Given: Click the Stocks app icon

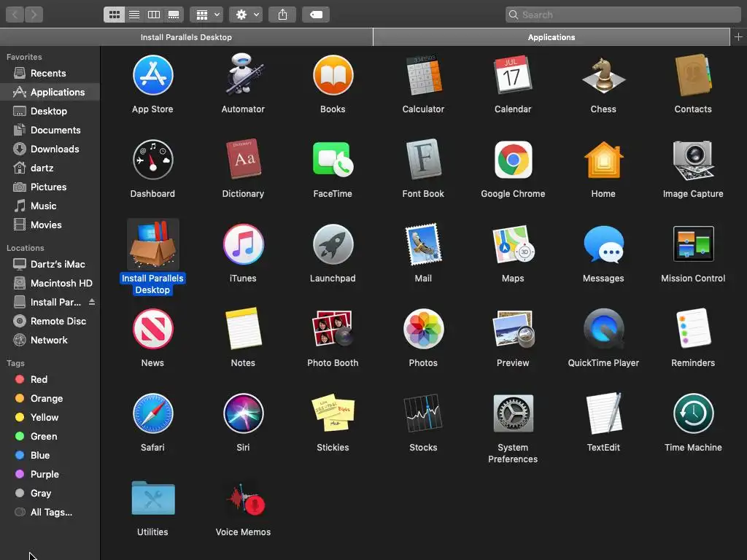Looking at the screenshot, I should [x=423, y=413].
